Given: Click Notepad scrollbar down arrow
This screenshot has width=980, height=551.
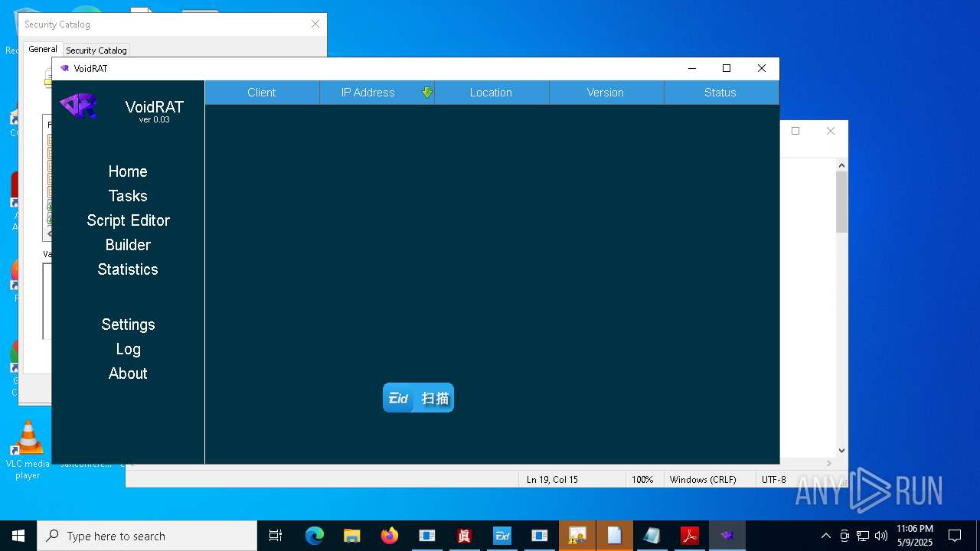Looking at the screenshot, I should point(841,451).
